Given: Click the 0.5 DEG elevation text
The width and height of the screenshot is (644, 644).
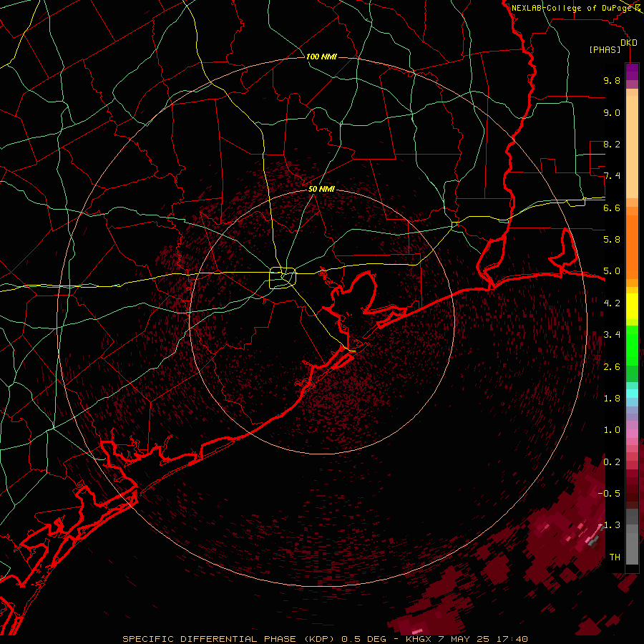Looking at the screenshot, I should pyautogui.click(x=364, y=639).
